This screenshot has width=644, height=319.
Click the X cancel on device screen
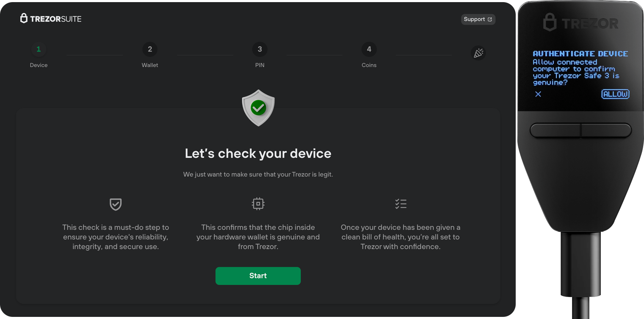tap(538, 94)
